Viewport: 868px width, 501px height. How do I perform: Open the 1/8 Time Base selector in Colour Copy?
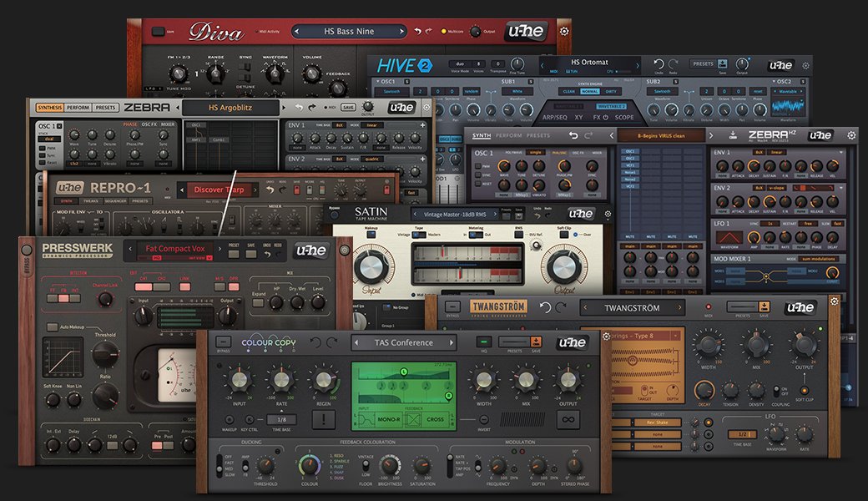281,419
